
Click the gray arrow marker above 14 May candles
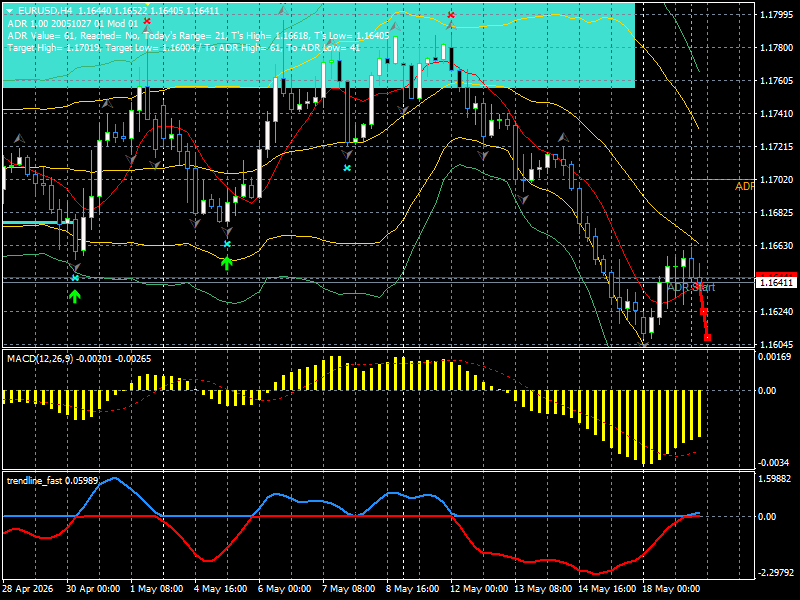[563, 137]
